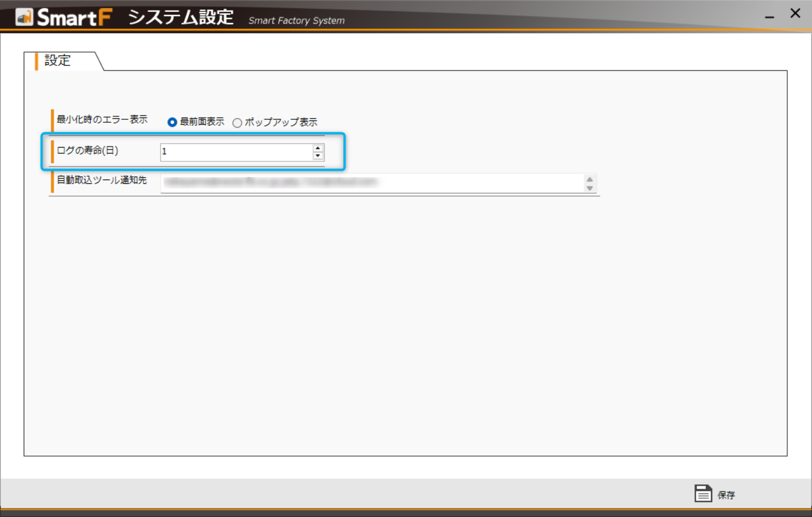This screenshot has width=812, height=517.
Task: Click the save document icon
Action: coord(703,493)
